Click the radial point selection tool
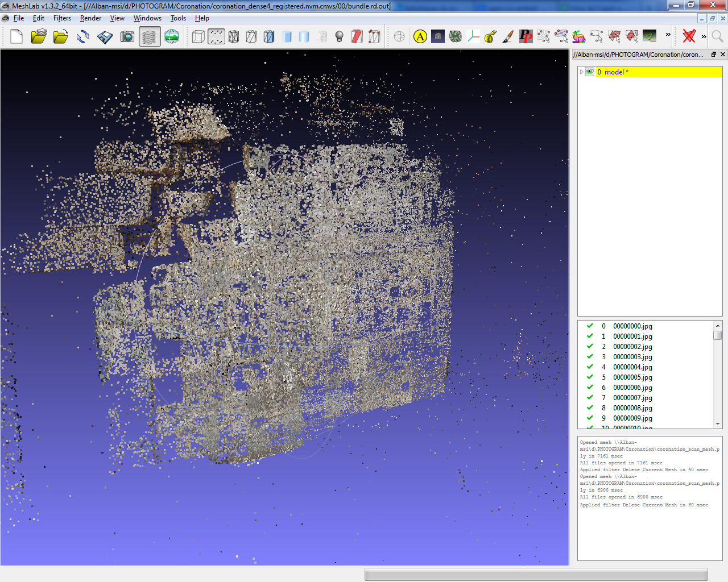The image size is (728, 582). 544,37
